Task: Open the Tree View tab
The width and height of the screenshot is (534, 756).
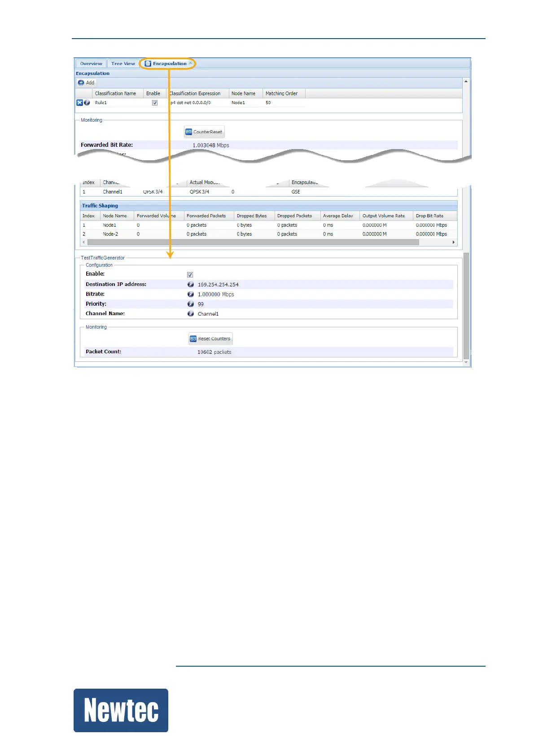Action: (x=123, y=64)
